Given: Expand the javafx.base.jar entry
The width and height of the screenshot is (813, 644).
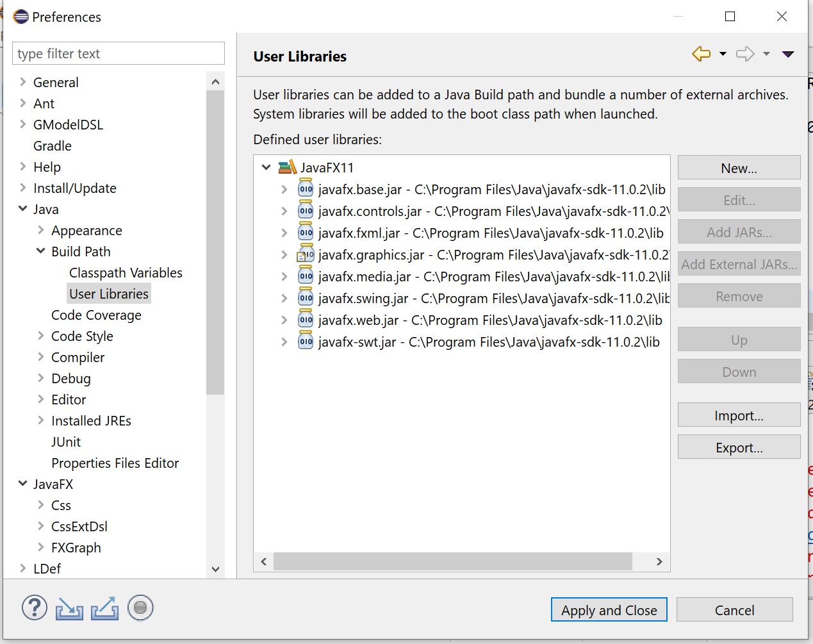Looking at the screenshot, I should pyautogui.click(x=284, y=190).
